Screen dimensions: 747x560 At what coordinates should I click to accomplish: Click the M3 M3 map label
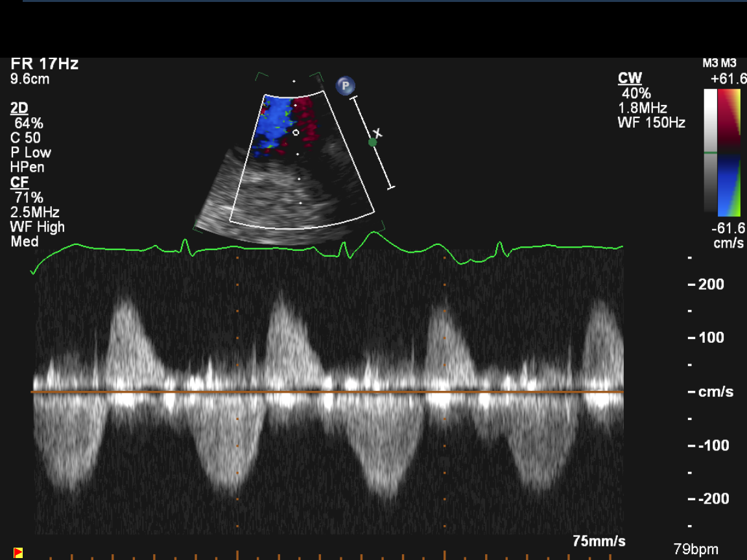[x=719, y=64]
